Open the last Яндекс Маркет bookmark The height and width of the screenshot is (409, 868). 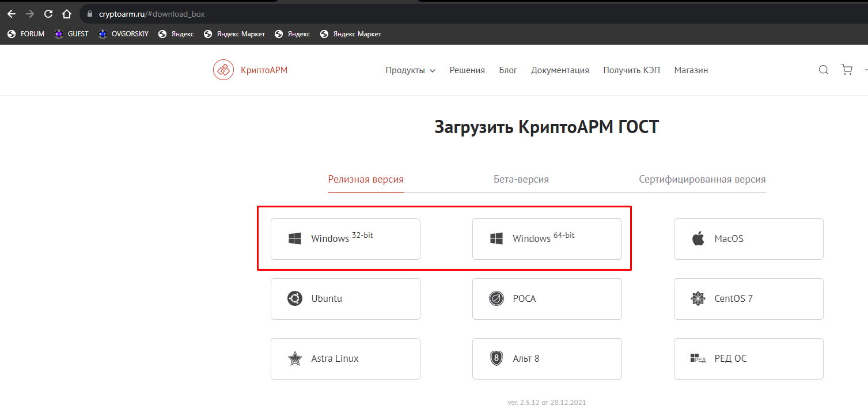click(x=351, y=34)
